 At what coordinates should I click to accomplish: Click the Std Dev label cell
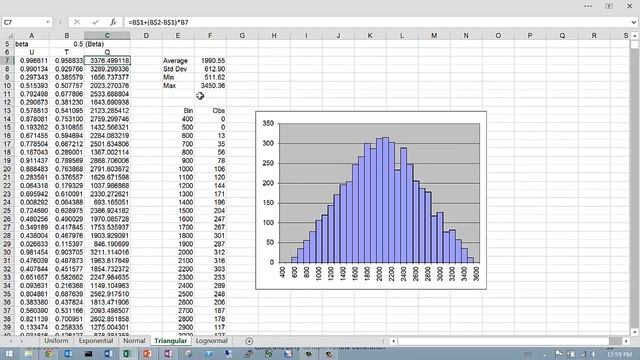pos(178,69)
